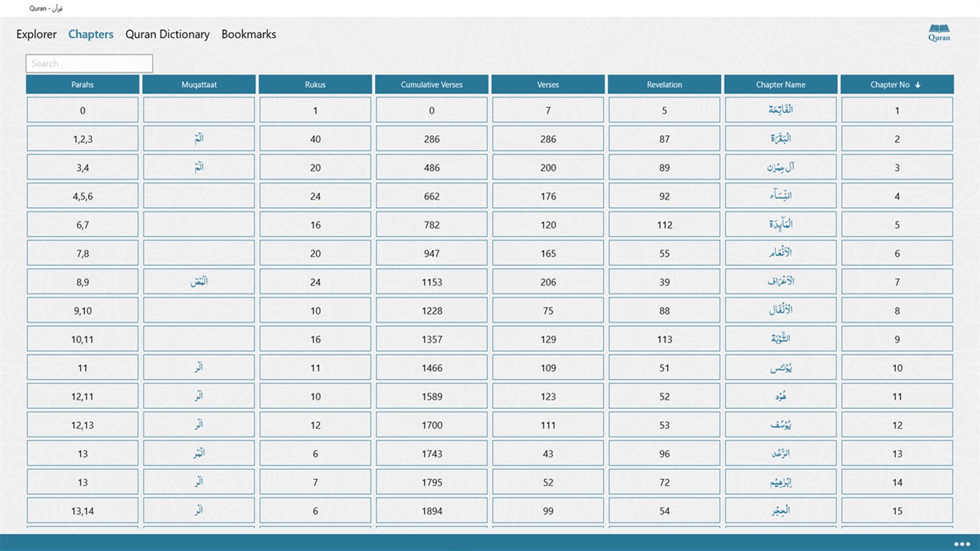Viewport: 980px width, 551px height.
Task: Sort chapters by Rukus count
Action: click(315, 84)
